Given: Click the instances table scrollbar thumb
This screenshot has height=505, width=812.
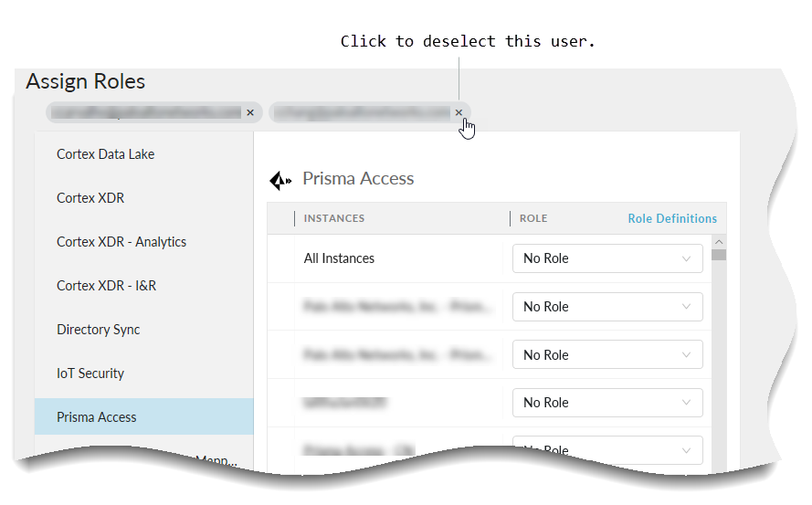Looking at the screenshot, I should [x=719, y=255].
